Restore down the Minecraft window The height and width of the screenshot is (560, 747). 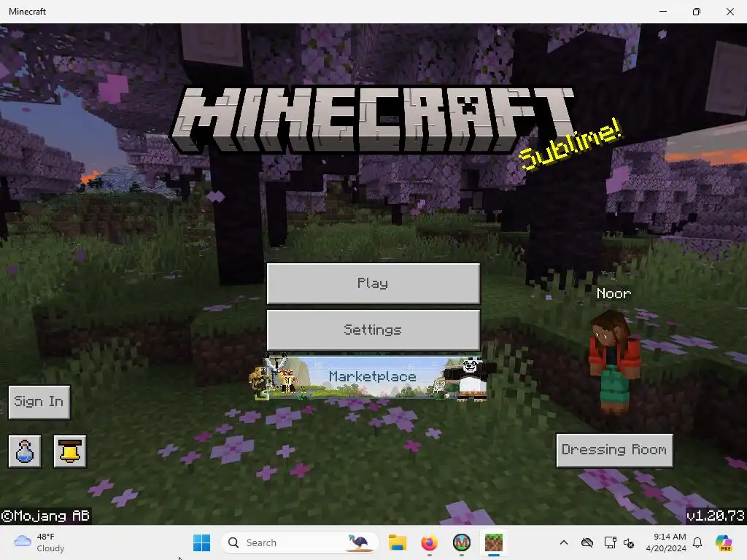pyautogui.click(x=697, y=12)
